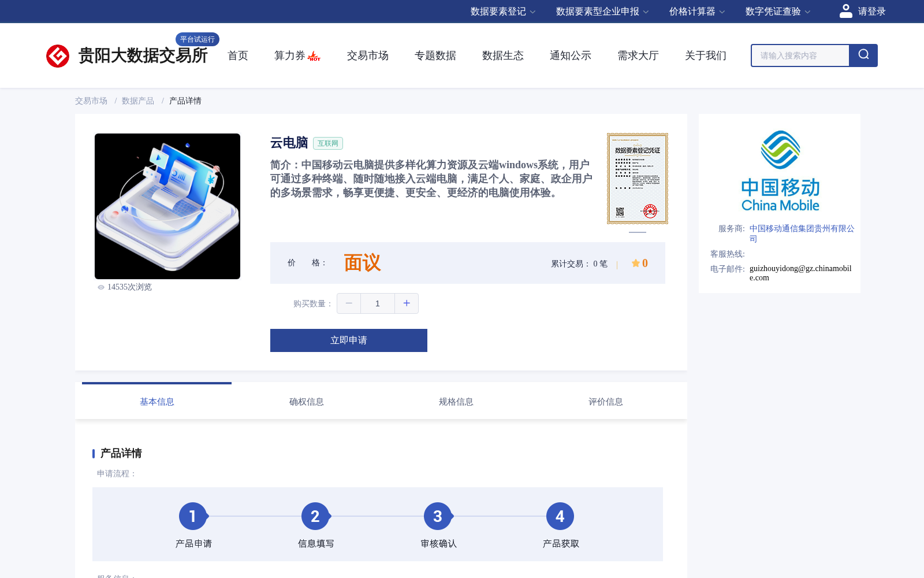Viewport: 924px width, 578px height.
Task: Decrease purchase quantity with minus button
Action: pyautogui.click(x=349, y=303)
